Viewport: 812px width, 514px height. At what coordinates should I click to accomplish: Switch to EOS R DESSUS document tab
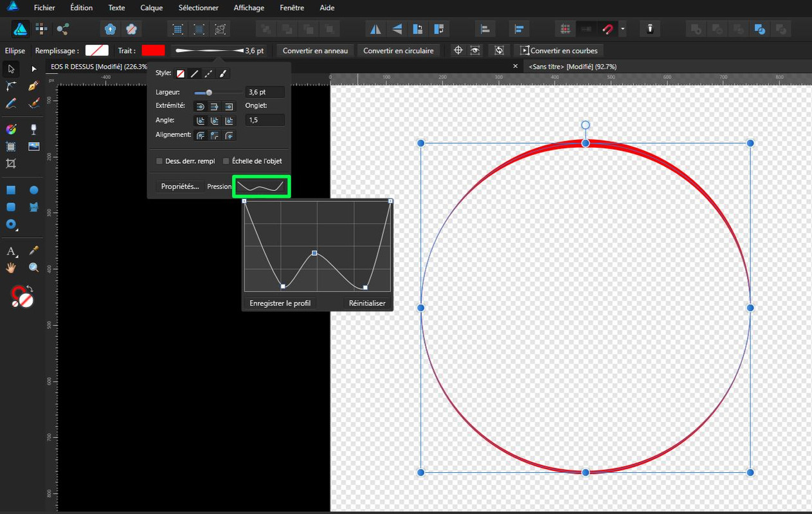click(x=99, y=67)
